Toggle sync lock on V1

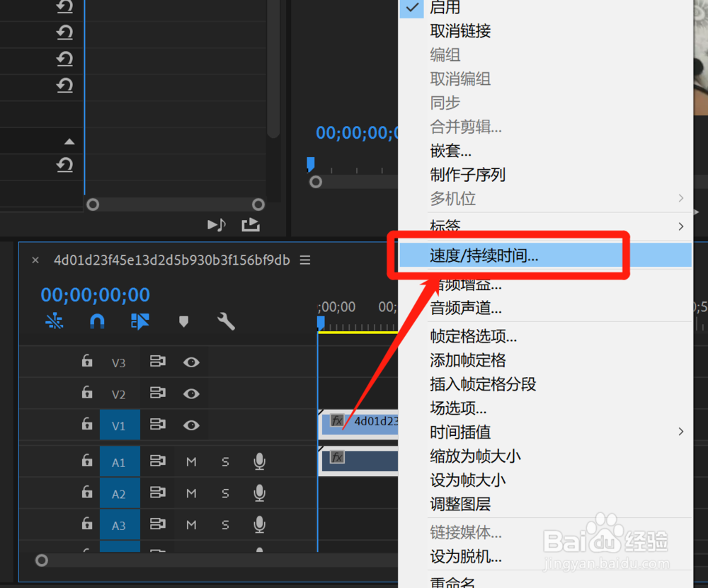(x=158, y=424)
